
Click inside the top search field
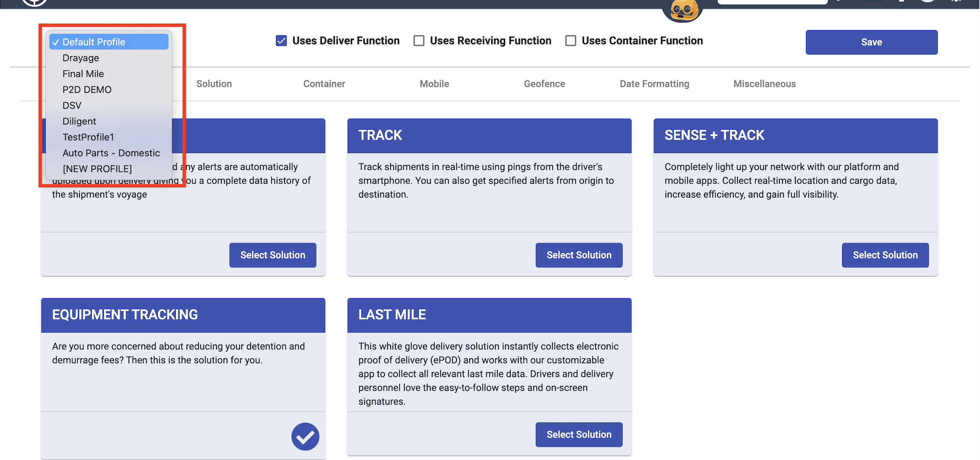[772, 1]
